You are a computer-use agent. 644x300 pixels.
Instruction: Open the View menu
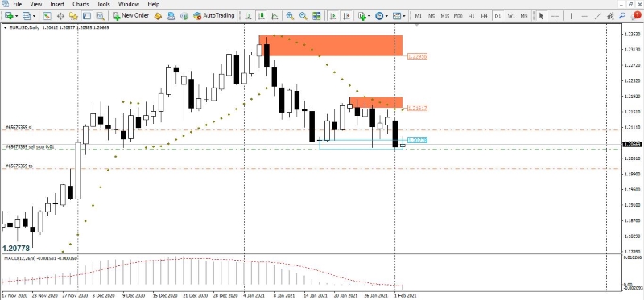pyautogui.click(x=35, y=5)
